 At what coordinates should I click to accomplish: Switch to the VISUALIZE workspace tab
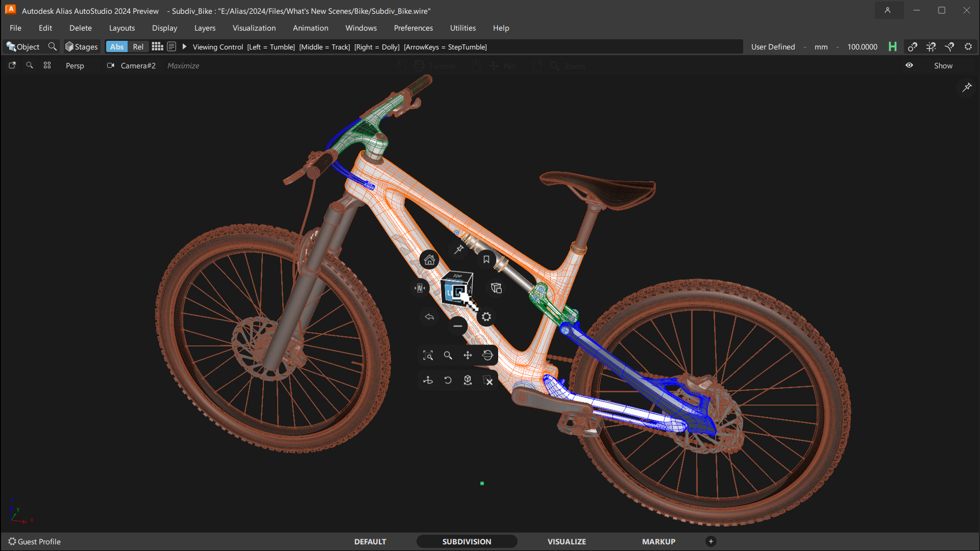pos(567,541)
